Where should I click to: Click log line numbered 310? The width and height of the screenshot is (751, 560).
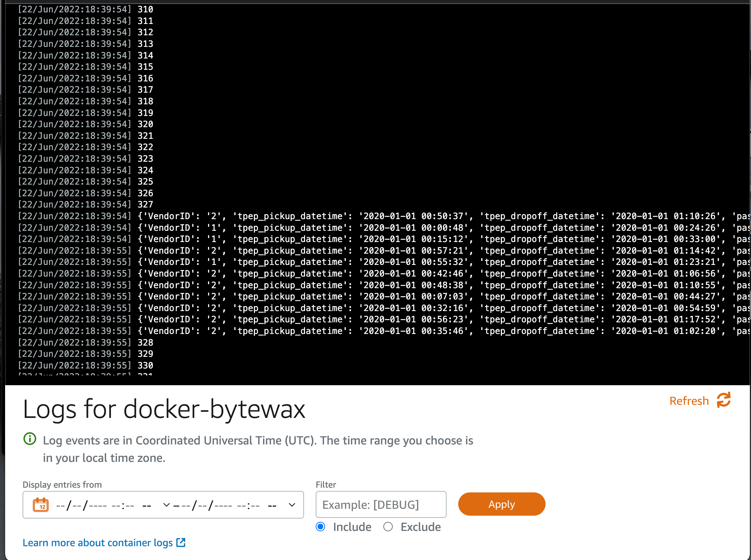pos(145,9)
